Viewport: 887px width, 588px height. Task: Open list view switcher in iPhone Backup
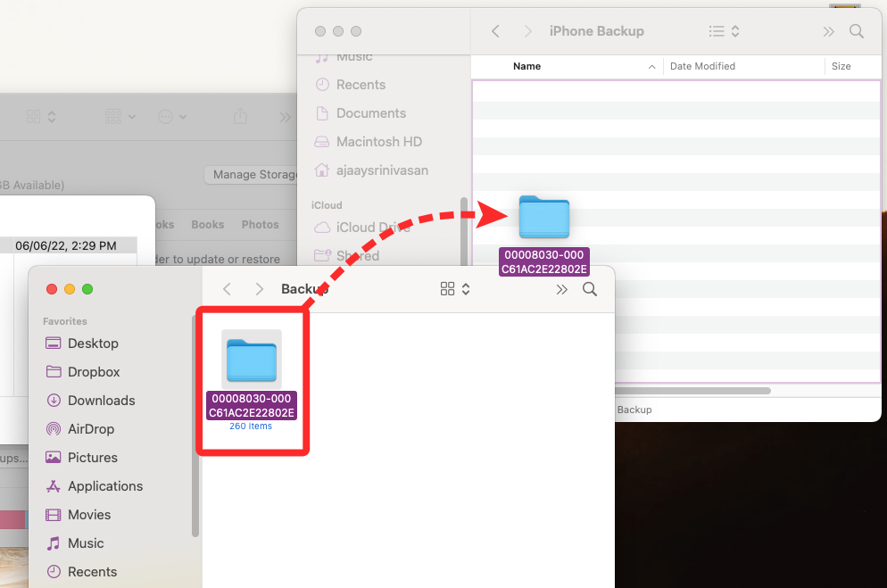pyautogui.click(x=724, y=31)
